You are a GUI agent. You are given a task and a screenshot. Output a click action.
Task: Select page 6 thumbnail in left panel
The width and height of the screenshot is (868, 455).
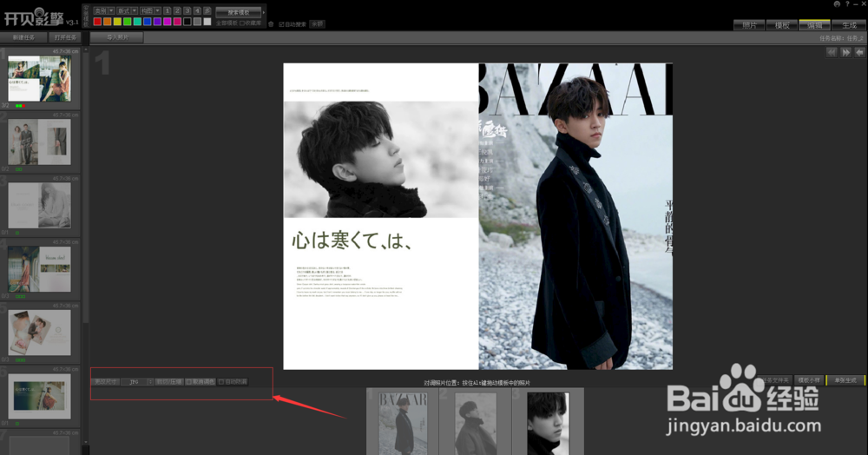39,396
